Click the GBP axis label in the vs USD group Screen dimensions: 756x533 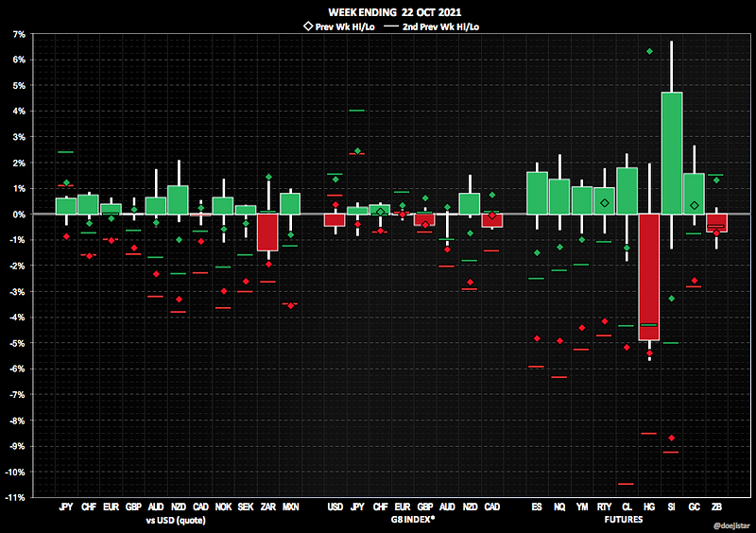click(133, 507)
